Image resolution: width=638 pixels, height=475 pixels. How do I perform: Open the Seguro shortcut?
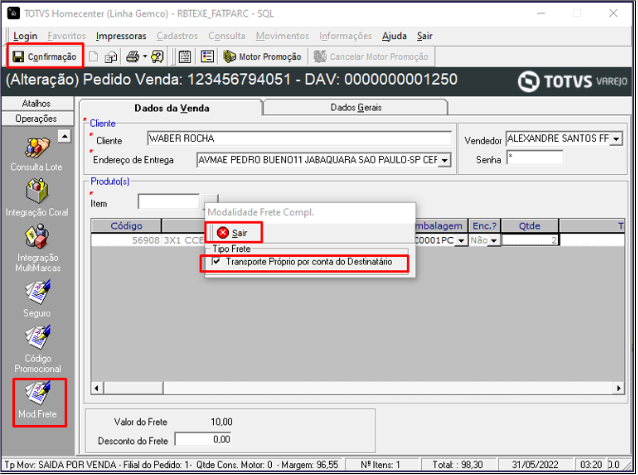[37, 299]
